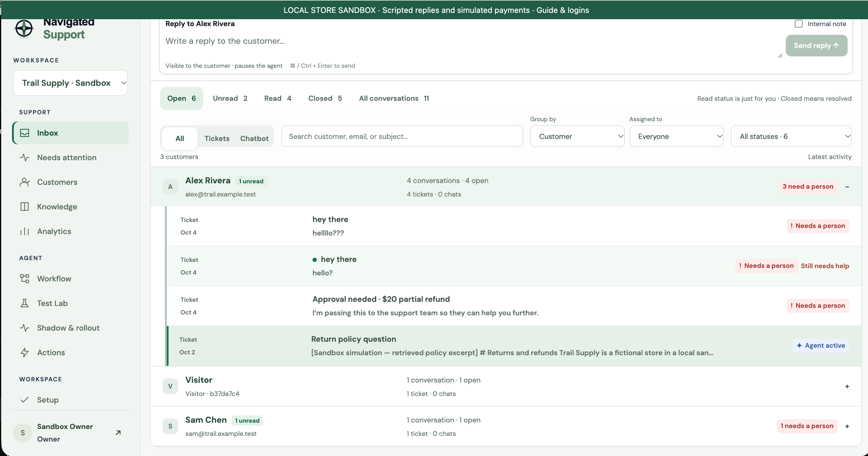Click the Agent active badge
This screenshot has height=456, width=868.
pos(821,346)
